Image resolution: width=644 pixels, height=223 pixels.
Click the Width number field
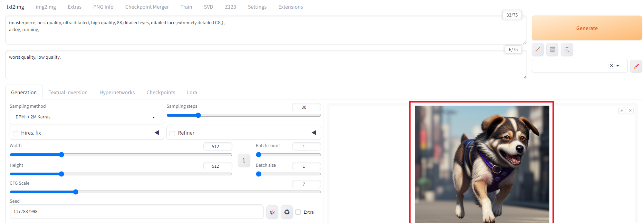(x=218, y=146)
